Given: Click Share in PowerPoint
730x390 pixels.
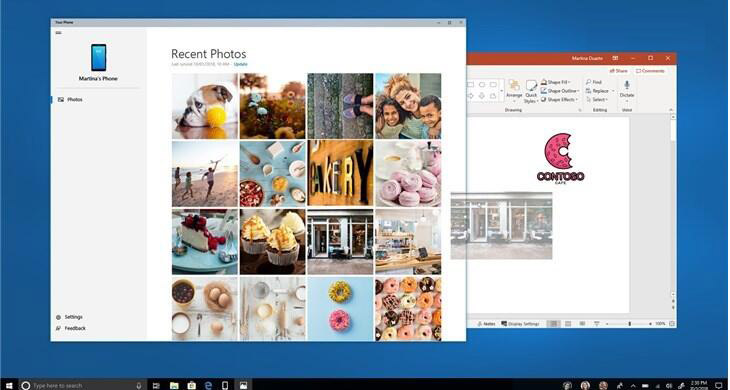Looking at the screenshot, I should (x=618, y=71).
